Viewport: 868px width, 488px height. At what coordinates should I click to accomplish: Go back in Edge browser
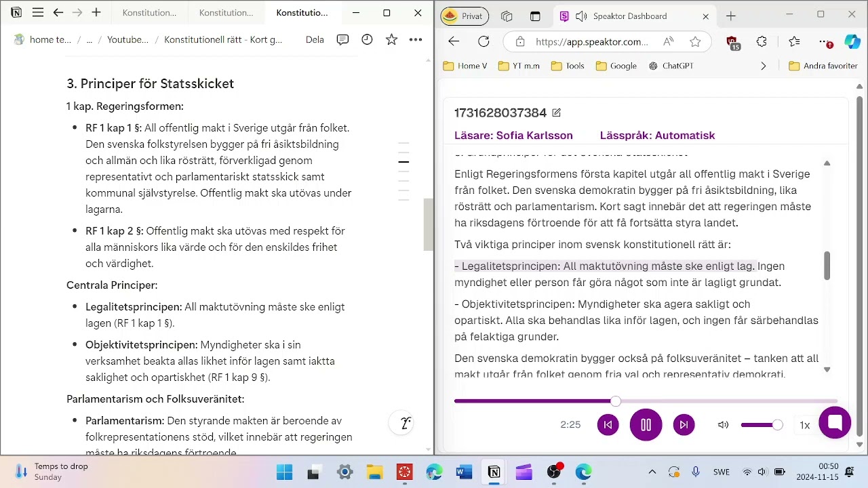[454, 41]
